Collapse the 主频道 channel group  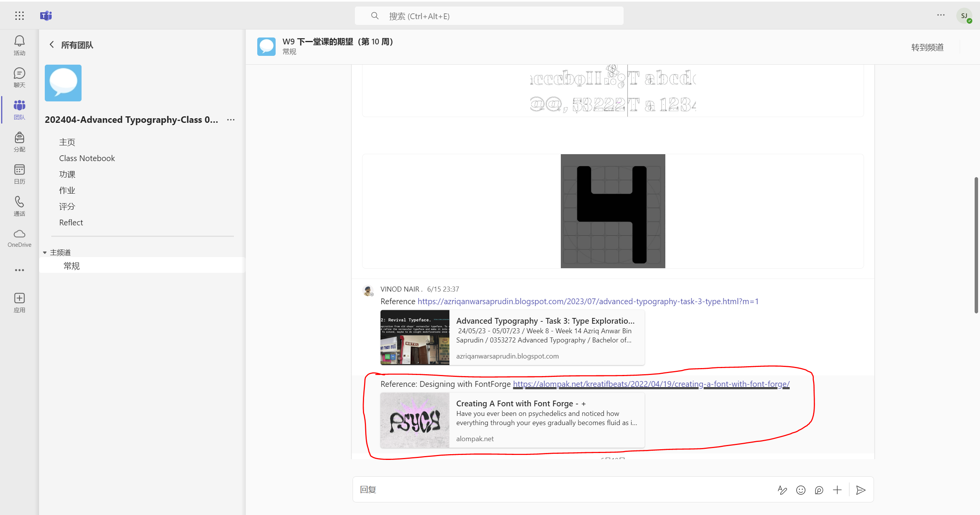coord(45,253)
